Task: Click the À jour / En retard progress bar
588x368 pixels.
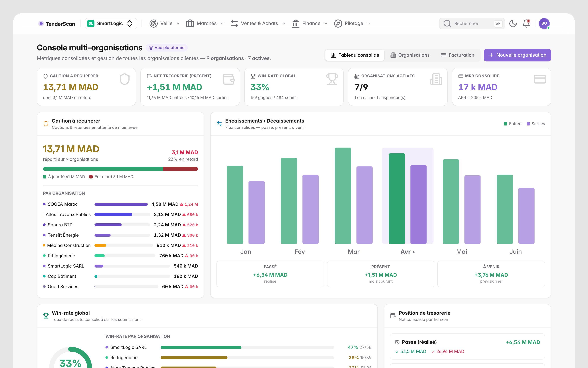Action: [121, 169]
